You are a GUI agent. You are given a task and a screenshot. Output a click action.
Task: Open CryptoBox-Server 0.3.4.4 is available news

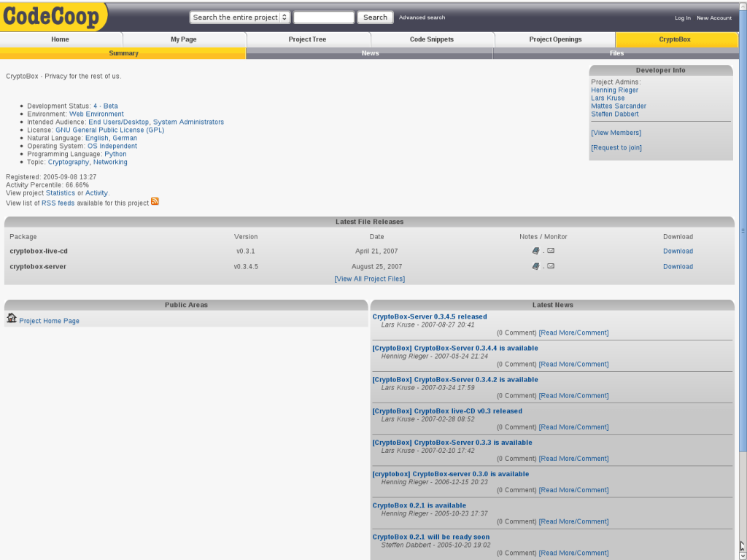pos(455,348)
